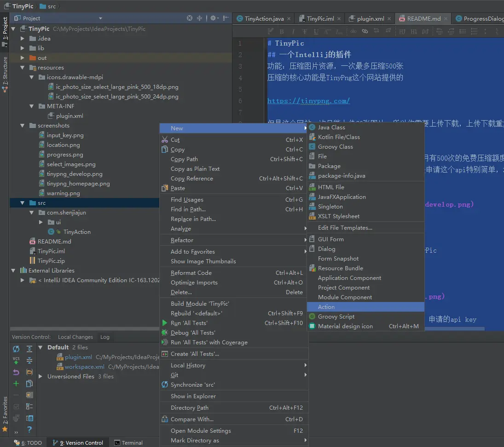Click the link icon in Markdown editor toolbar
Viewport: 504px width, 447px height.
[x=365, y=31]
